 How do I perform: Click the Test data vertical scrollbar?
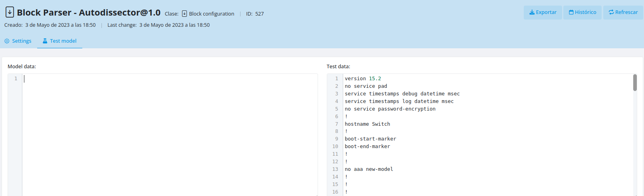click(635, 83)
